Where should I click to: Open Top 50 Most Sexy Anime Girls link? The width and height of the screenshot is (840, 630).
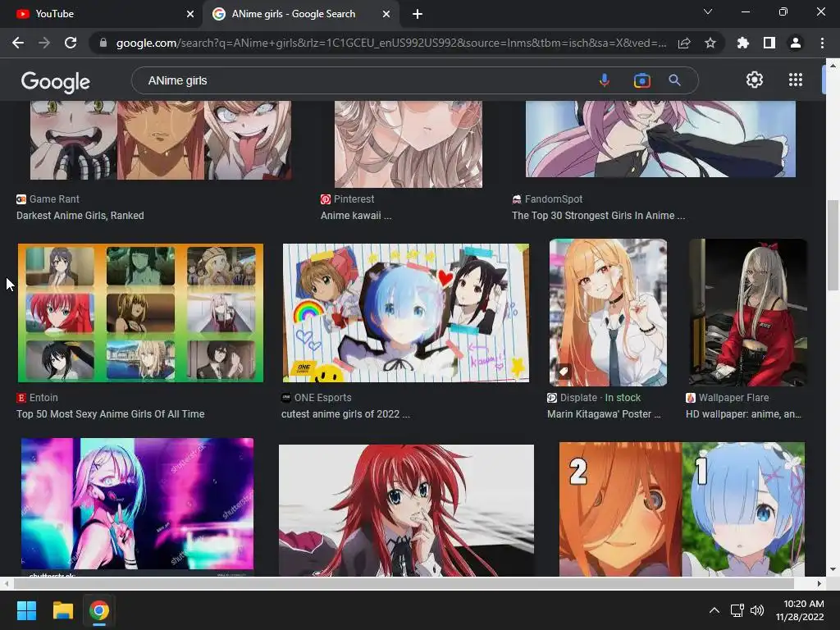point(111,414)
